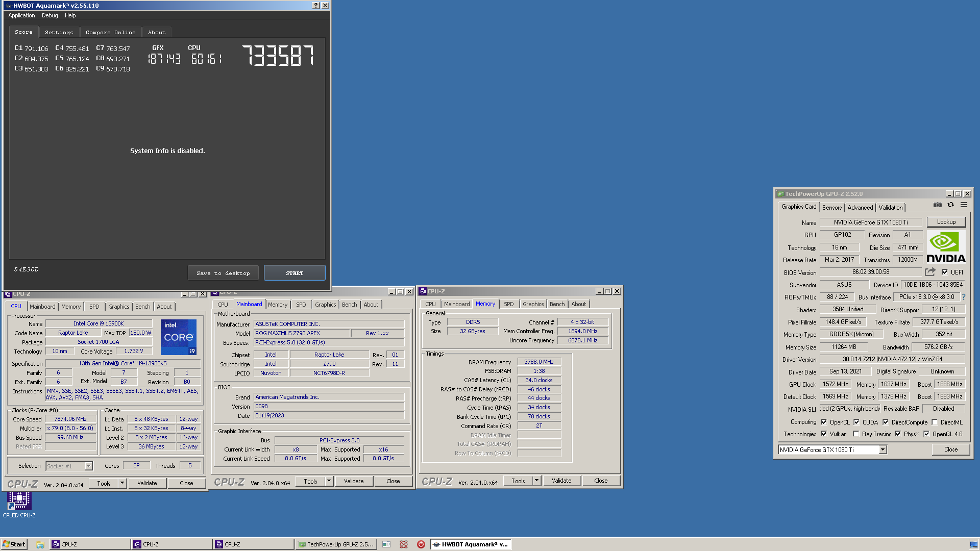The width and height of the screenshot is (980, 551).
Task: Open GPU-Z Validation tab
Action: click(x=890, y=208)
